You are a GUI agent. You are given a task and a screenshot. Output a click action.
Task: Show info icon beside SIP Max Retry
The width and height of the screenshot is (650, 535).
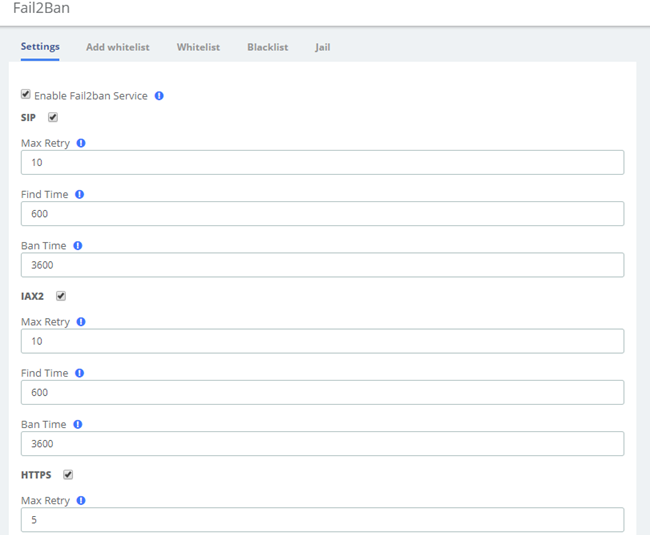[x=81, y=143]
